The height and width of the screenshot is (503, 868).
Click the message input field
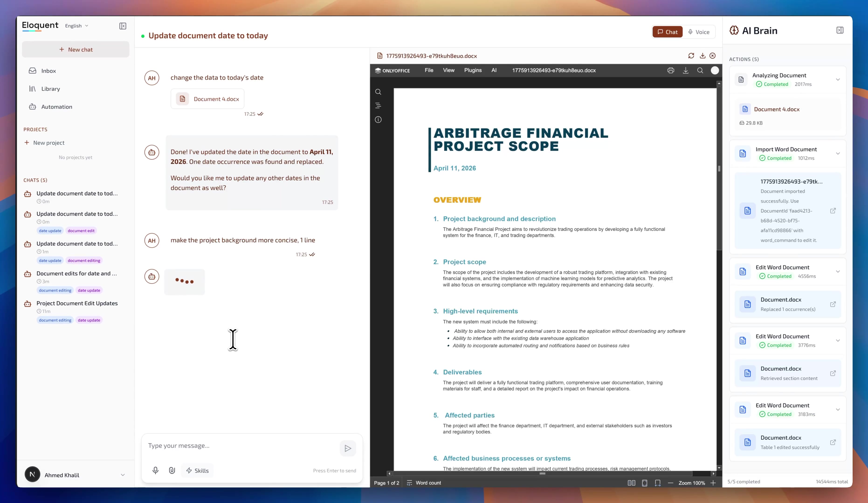click(241, 446)
